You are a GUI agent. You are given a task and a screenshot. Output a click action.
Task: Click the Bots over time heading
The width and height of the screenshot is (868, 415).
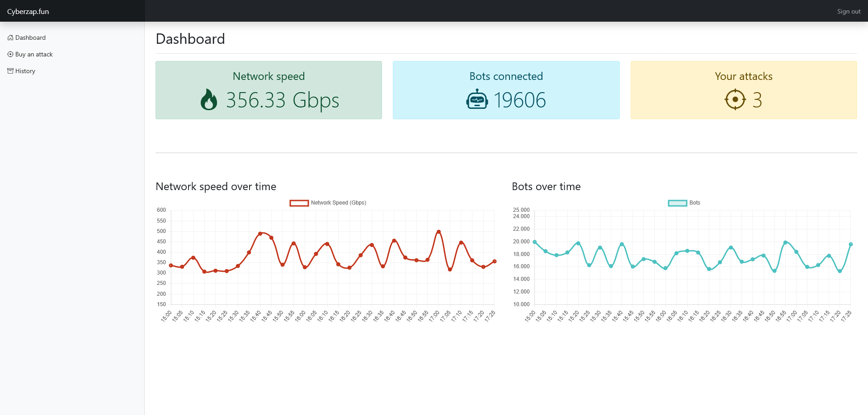click(x=546, y=187)
